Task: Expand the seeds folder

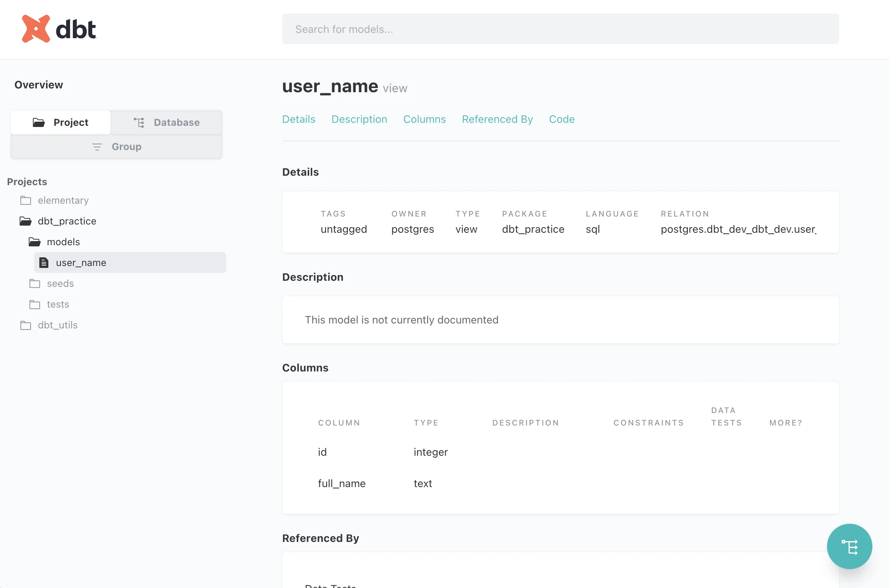Action: [x=60, y=283]
